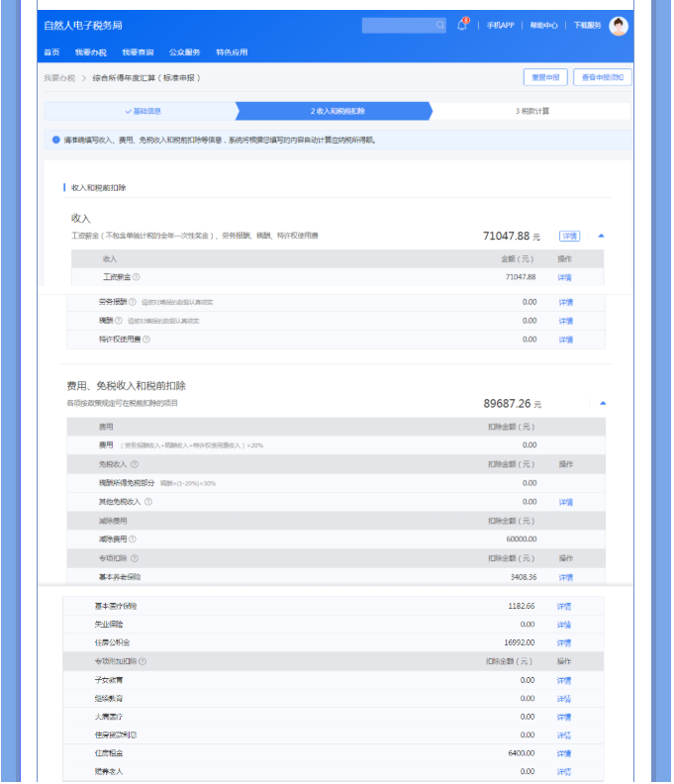Click 我要办税 breadcrumb link
This screenshot has height=784, width=674.
tap(59, 78)
